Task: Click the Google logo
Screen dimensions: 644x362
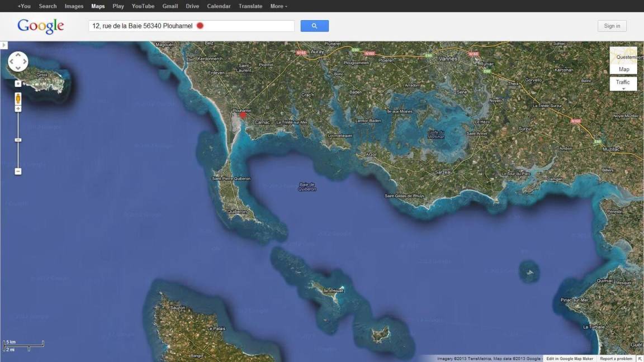Action: coord(41,26)
